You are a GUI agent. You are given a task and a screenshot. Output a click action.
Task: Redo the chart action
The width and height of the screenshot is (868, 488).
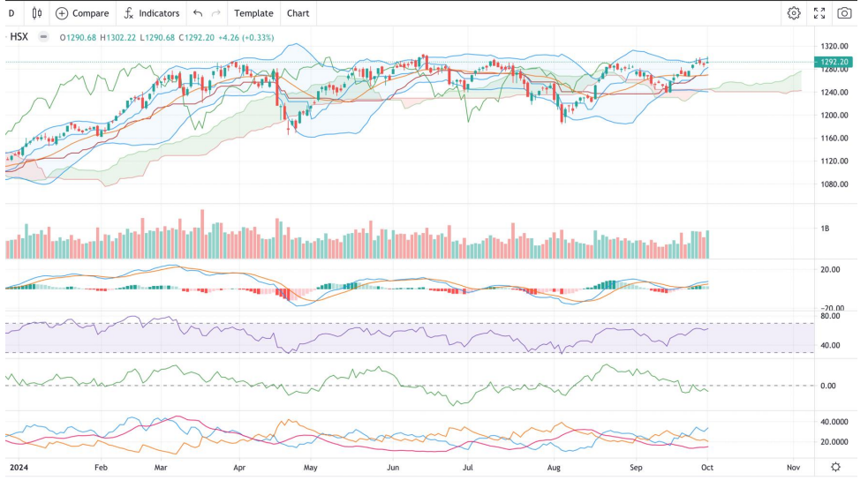[x=216, y=13]
